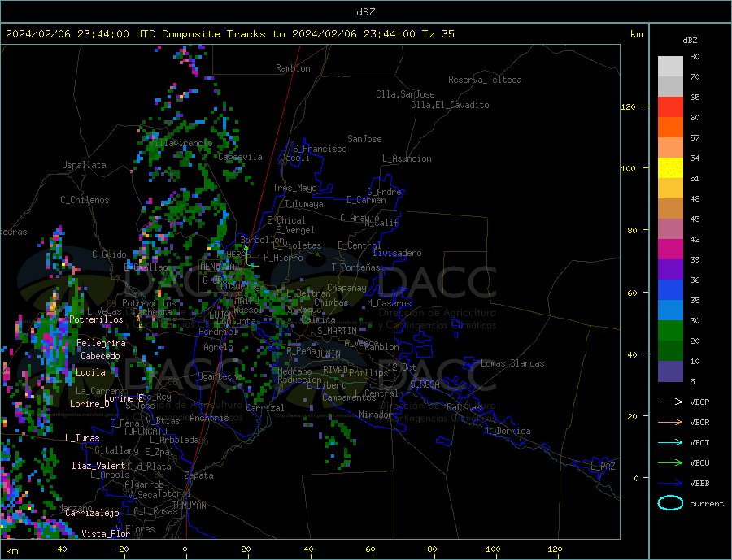Pick the dark green 10-20 dBZ swatch
732x560 pixels.
coord(670,350)
